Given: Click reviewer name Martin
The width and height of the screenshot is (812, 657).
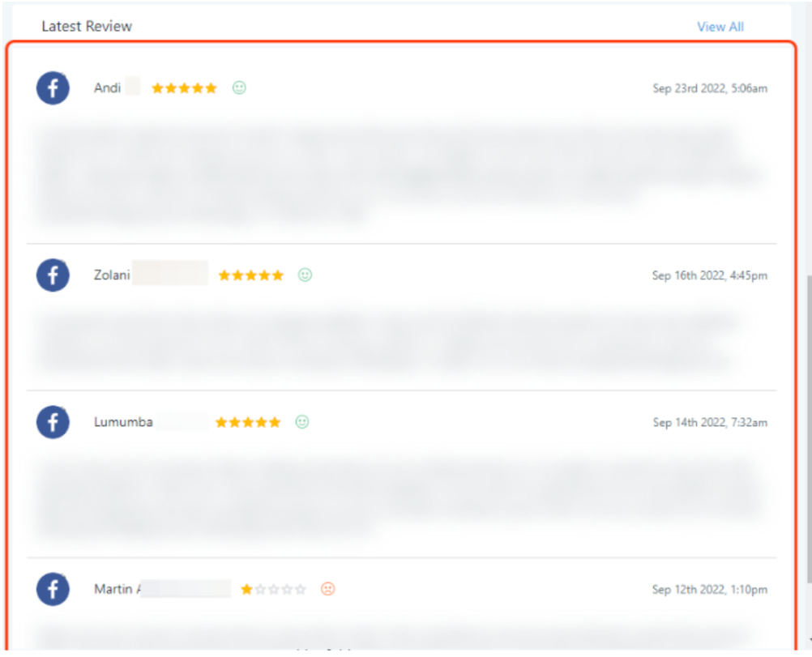Looking at the screenshot, I should [113, 589].
